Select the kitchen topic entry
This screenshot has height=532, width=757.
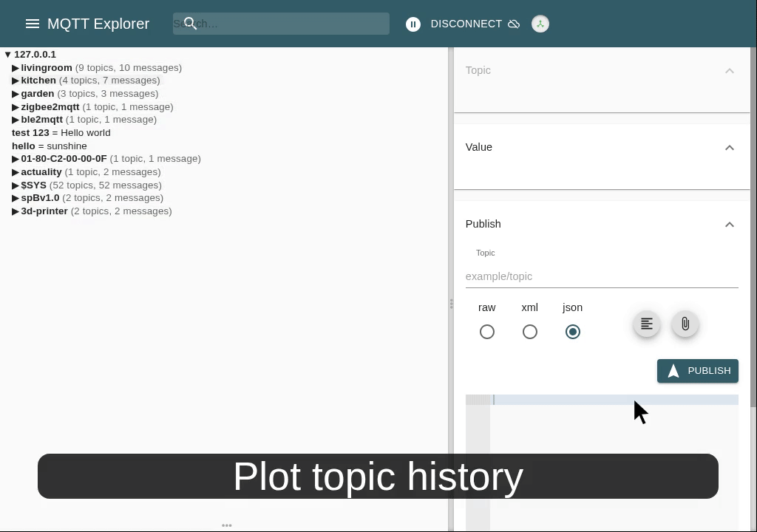pos(38,80)
